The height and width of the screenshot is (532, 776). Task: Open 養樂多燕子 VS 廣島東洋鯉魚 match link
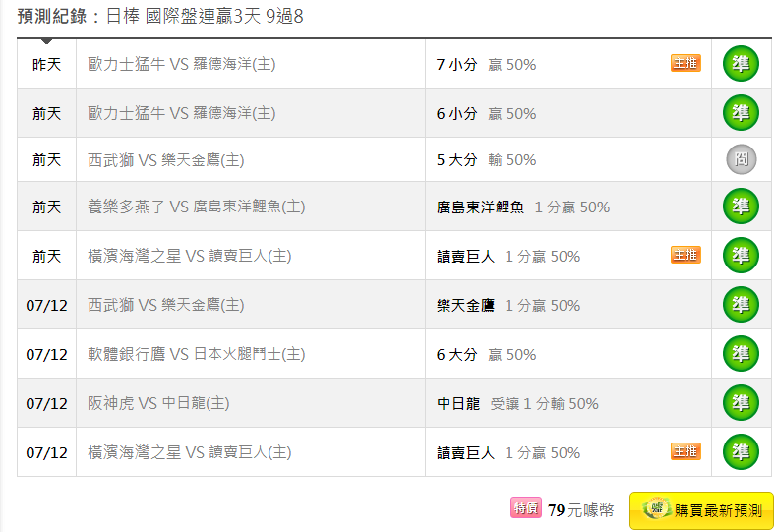[196, 207]
